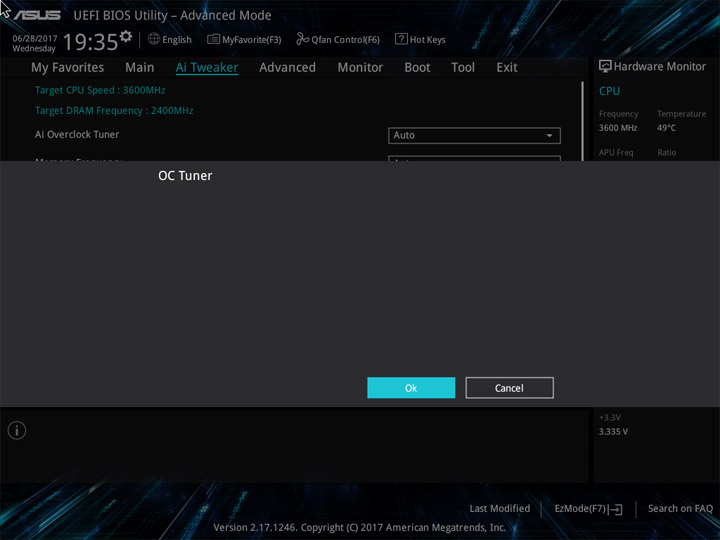This screenshot has height=540, width=720.
Task: Click the CPU heading in Hardware Monitor
Action: click(x=609, y=91)
